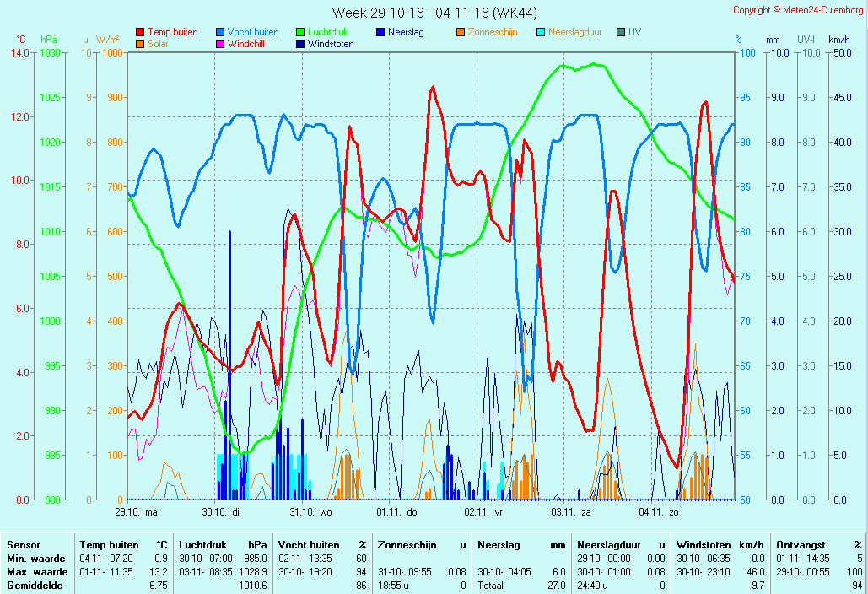This screenshot has width=868, height=594.
Task: Click the Sensor column header in table
Action: [24, 545]
